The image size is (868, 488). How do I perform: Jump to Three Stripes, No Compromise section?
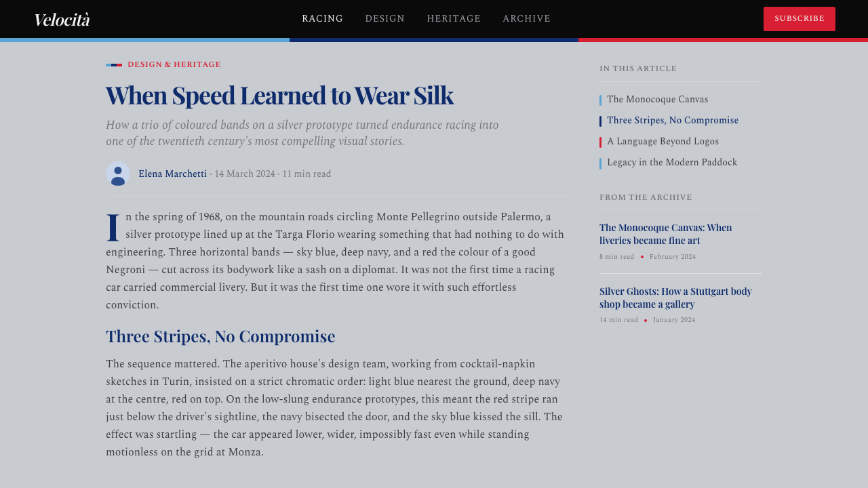click(673, 121)
